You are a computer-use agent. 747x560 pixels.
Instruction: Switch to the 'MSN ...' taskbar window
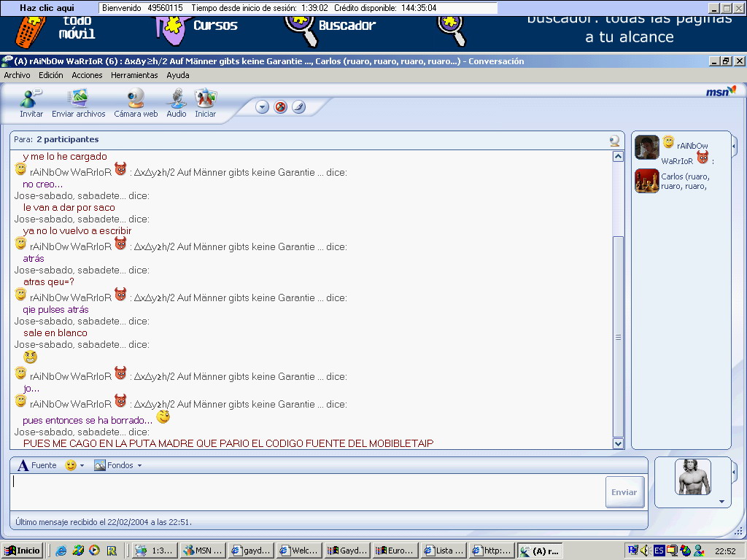203,551
